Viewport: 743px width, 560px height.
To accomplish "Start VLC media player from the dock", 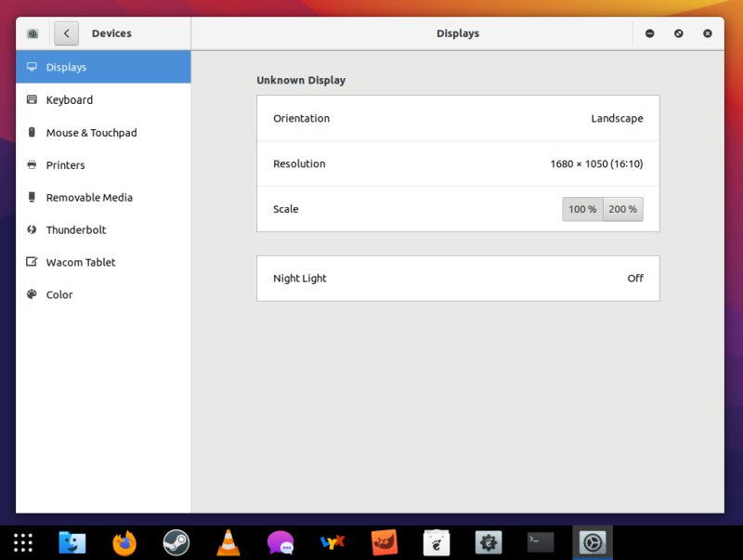I will click(228, 541).
